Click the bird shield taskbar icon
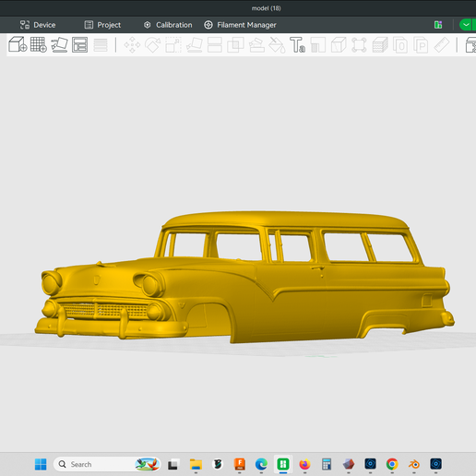 pyautogui.click(x=218, y=464)
